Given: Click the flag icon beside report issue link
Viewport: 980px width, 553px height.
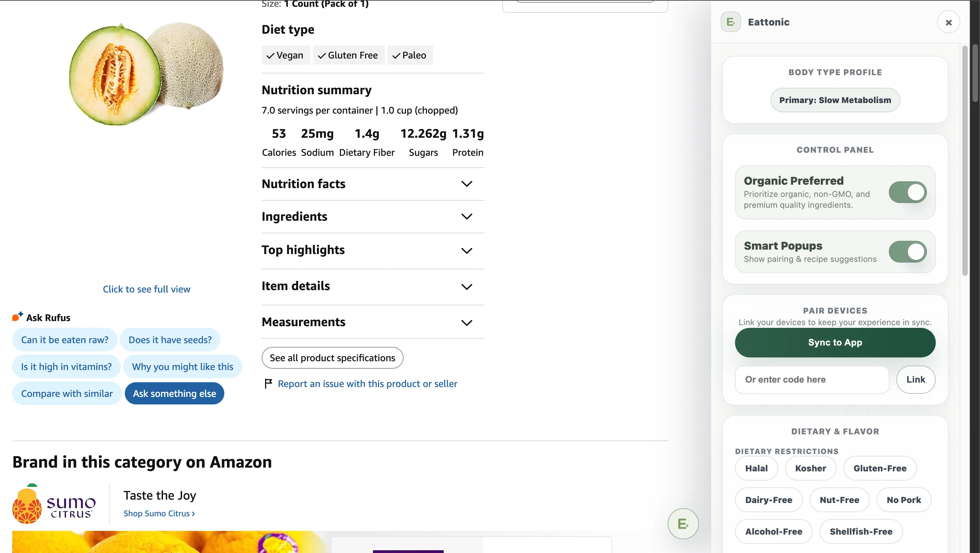Looking at the screenshot, I should pos(268,383).
